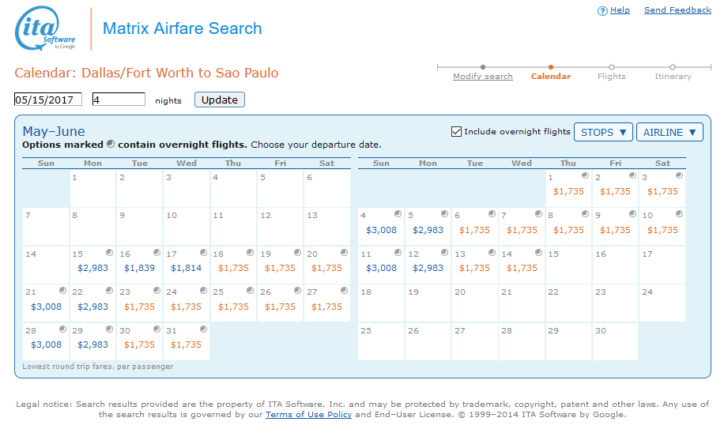
Task: Click the nights number input field
Action: click(x=118, y=99)
